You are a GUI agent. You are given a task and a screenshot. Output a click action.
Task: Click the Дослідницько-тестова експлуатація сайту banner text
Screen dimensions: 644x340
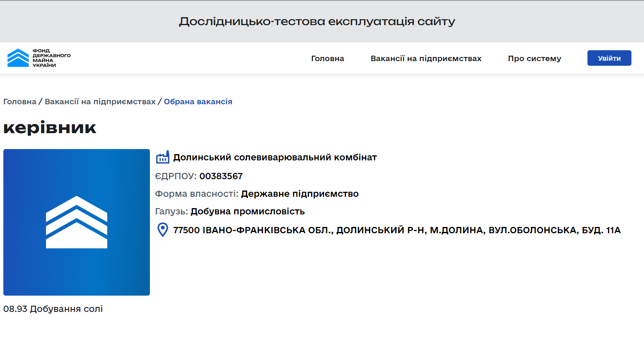[x=317, y=21]
